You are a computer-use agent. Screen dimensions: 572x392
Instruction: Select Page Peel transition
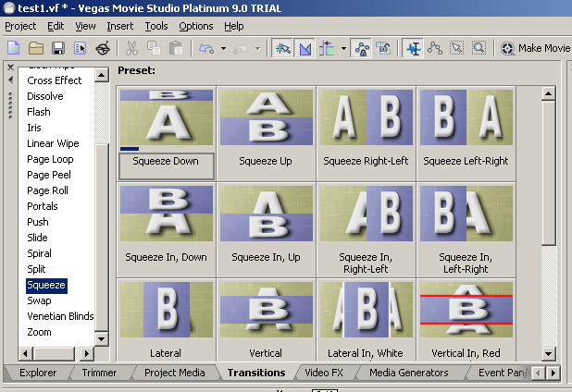tap(49, 175)
